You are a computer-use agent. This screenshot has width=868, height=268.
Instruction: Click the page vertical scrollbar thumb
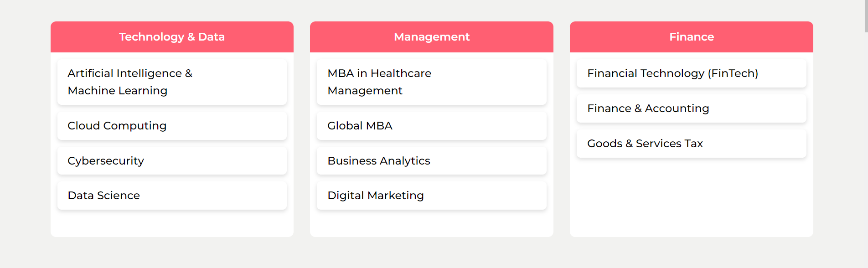pyautogui.click(x=866, y=16)
